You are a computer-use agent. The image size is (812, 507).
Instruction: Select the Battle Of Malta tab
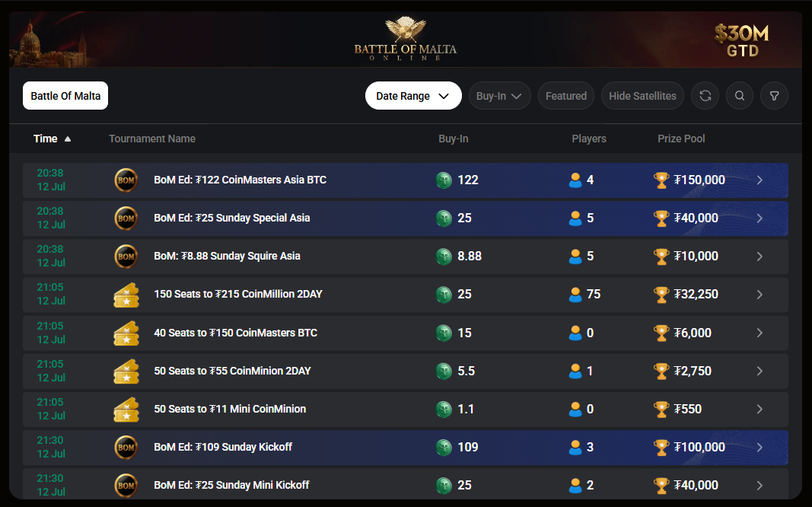65,96
